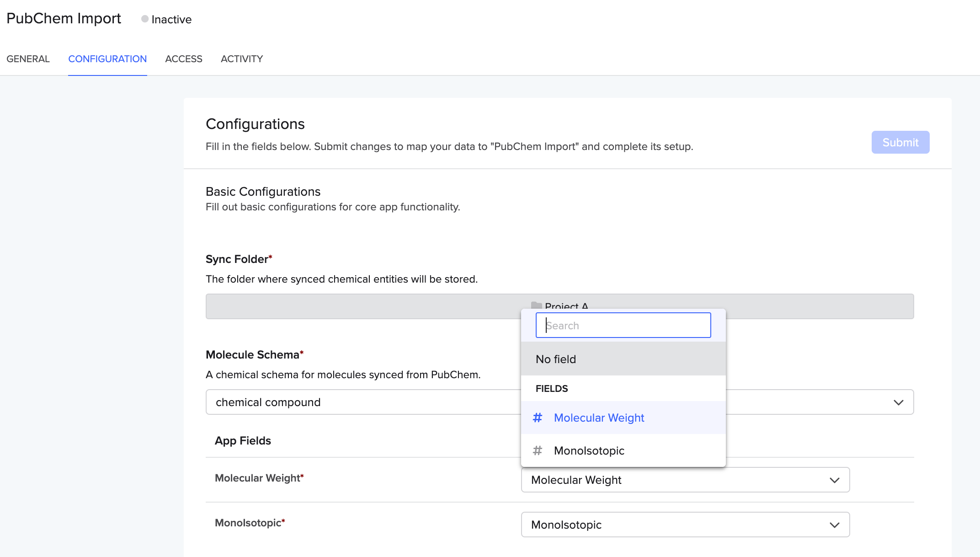980x557 pixels.
Task: Switch to the ACTIVITY tab
Action: [x=242, y=59]
